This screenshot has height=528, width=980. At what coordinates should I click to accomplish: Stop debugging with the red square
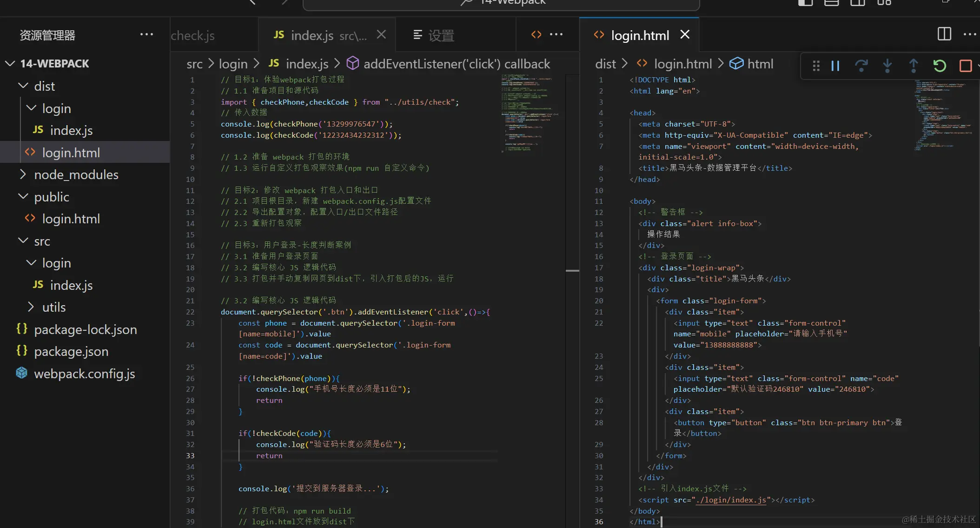[966, 66]
